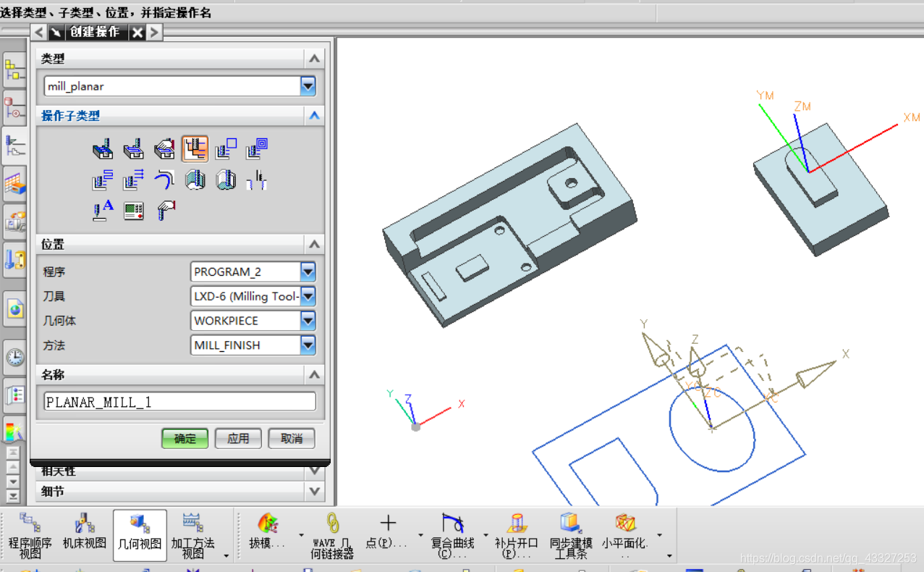Click the large slotted block model in the viewport

tap(509, 225)
